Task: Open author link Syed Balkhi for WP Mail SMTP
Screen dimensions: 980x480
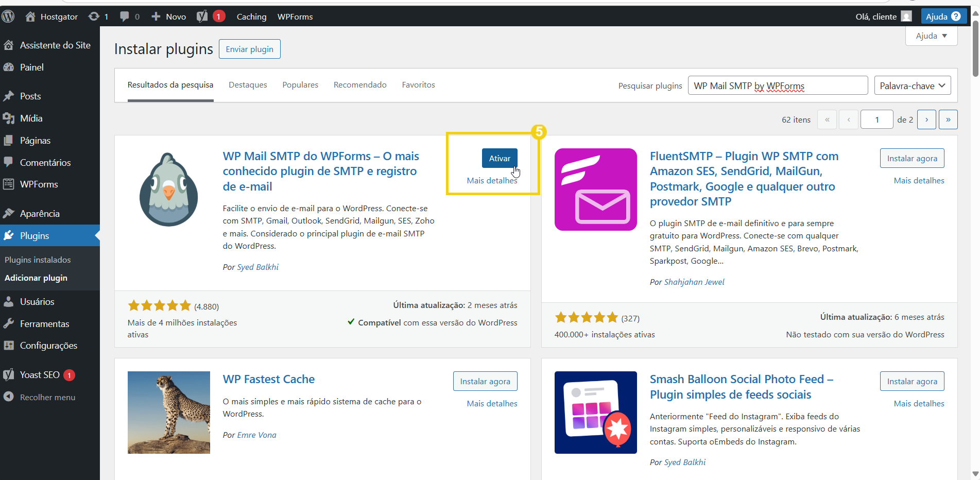Action: point(258,267)
